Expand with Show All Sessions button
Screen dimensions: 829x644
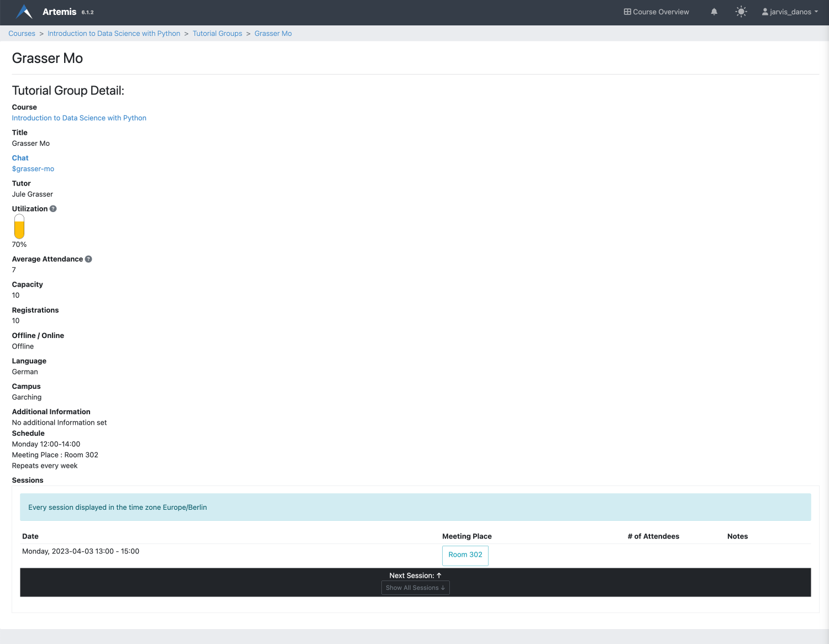point(415,588)
